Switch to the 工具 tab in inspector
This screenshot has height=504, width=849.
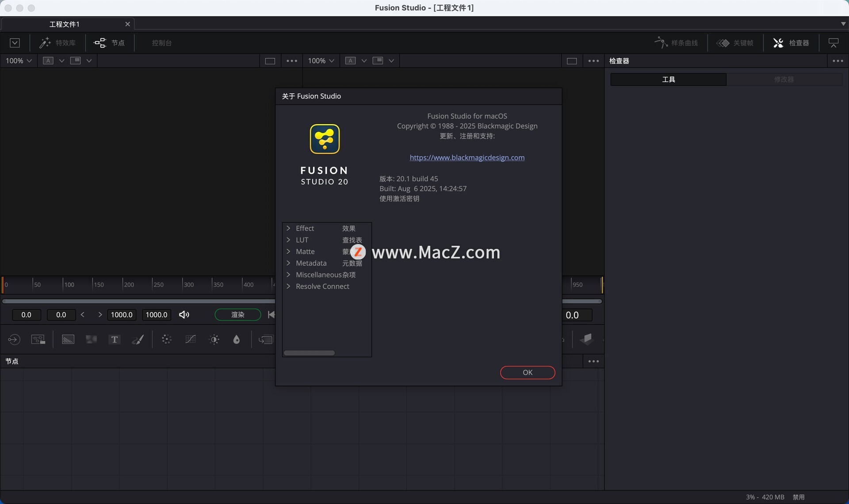pyautogui.click(x=668, y=80)
